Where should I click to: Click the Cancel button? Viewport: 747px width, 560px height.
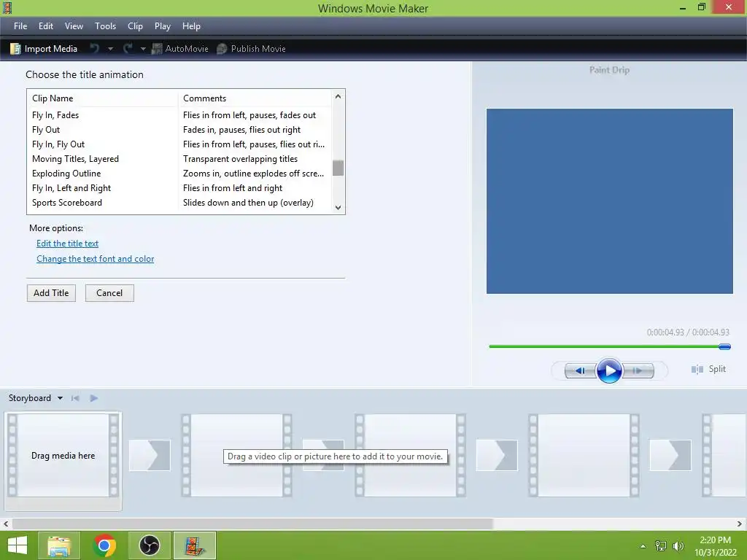tap(109, 293)
